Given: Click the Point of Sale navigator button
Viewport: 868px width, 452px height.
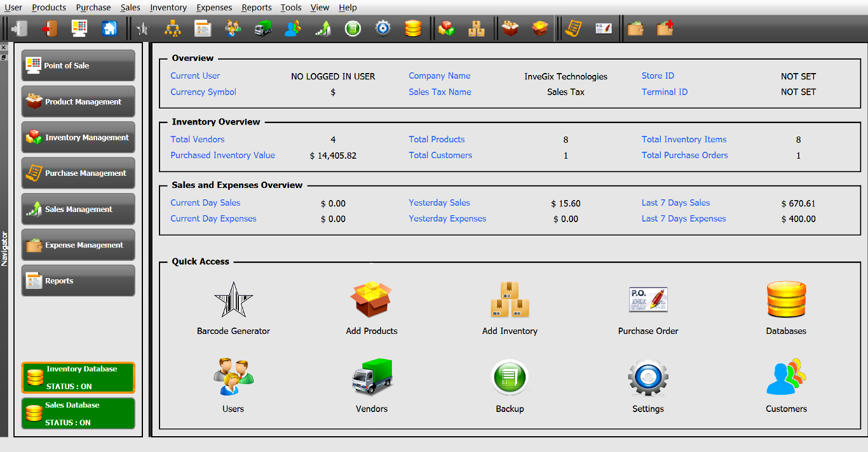Looking at the screenshot, I should [x=78, y=65].
